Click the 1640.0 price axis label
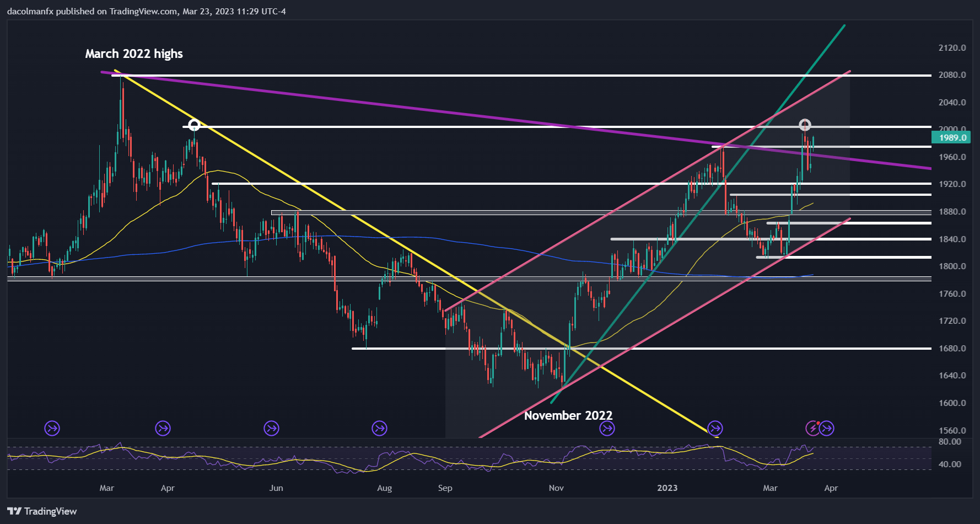Viewport: 980px width, 524px height. [952, 376]
